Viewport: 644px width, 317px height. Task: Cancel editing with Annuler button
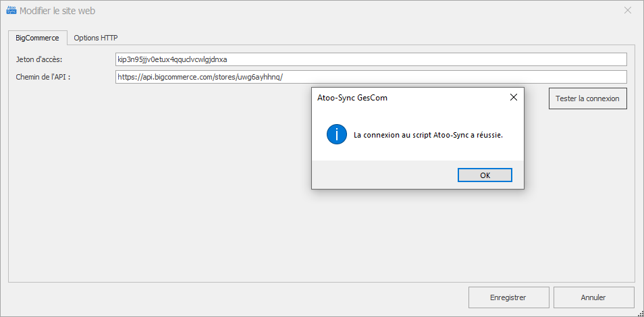click(x=593, y=297)
